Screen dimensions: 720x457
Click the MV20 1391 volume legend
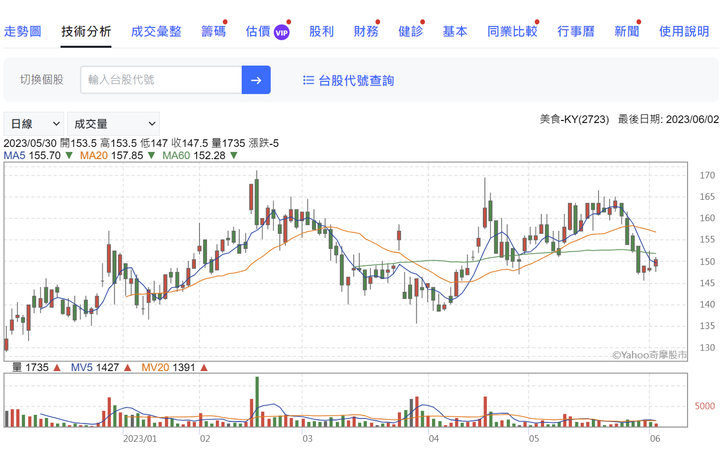(168, 367)
